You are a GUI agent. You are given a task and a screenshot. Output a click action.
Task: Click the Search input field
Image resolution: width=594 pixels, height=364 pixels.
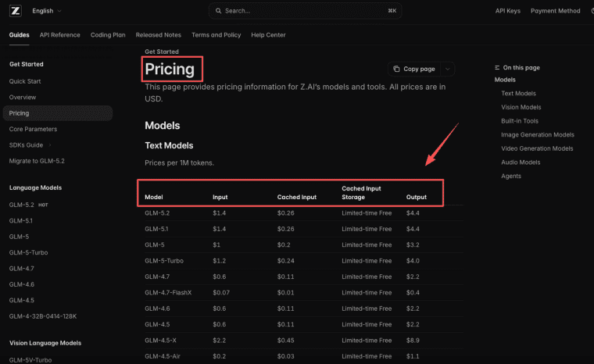coord(306,11)
